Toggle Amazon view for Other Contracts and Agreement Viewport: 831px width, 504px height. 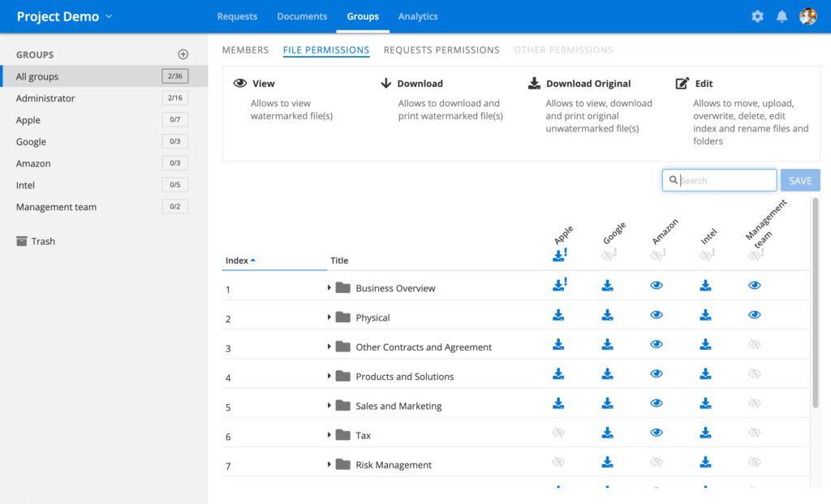(x=656, y=344)
